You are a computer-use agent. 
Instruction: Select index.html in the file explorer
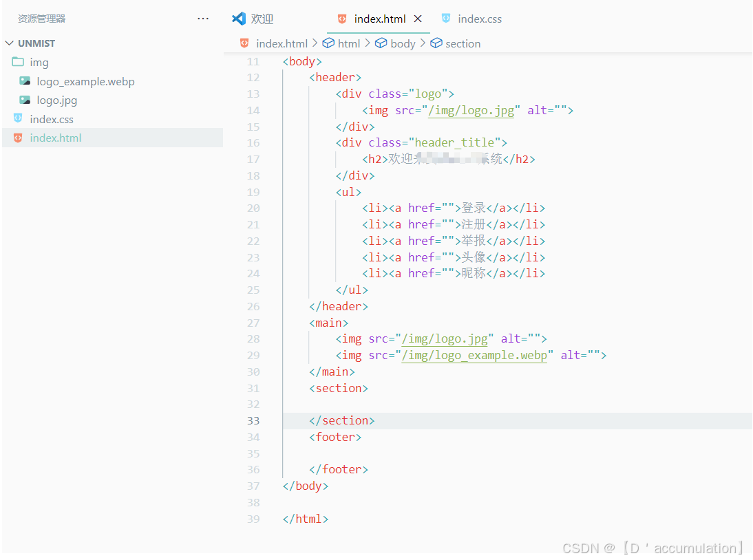tap(55, 138)
